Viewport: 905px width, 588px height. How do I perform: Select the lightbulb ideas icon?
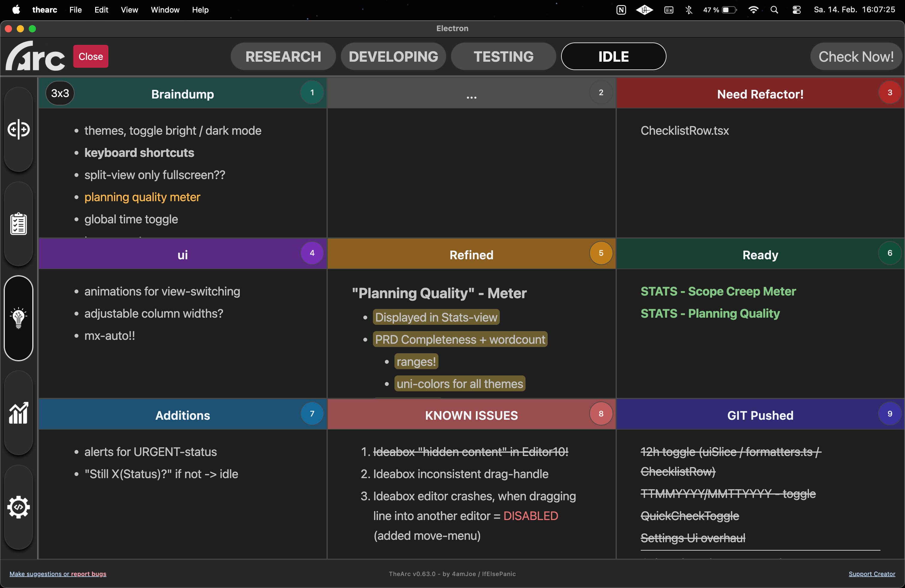tap(19, 318)
